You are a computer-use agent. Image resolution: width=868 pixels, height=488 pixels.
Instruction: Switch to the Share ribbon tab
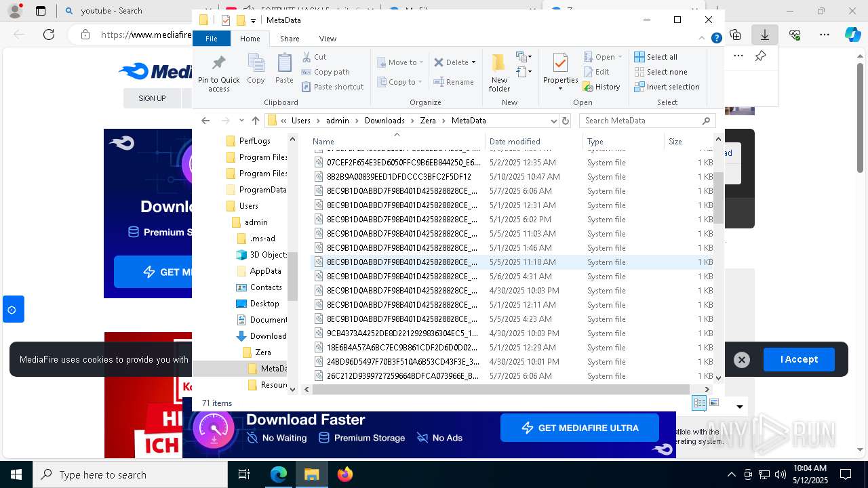point(290,39)
